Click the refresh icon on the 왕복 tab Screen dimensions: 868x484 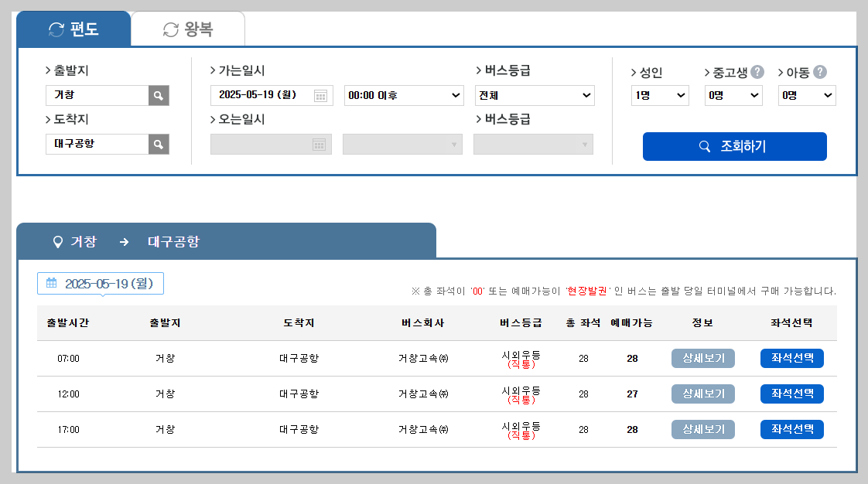(170, 29)
